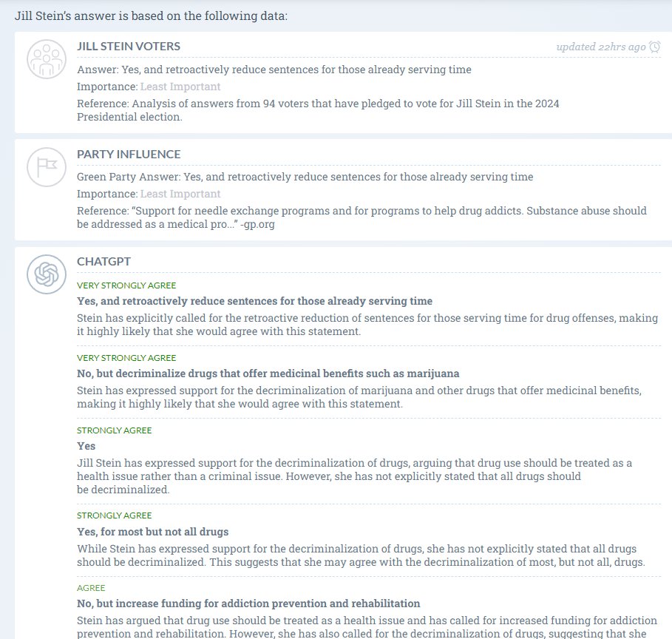Click first VERY STRONGLY AGREE label
The image size is (672, 639).
click(x=126, y=285)
